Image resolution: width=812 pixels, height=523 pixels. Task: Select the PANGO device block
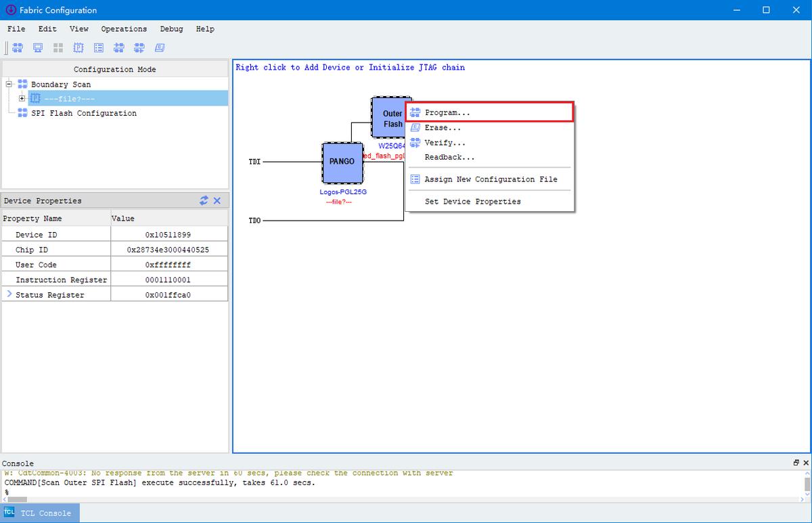(342, 162)
